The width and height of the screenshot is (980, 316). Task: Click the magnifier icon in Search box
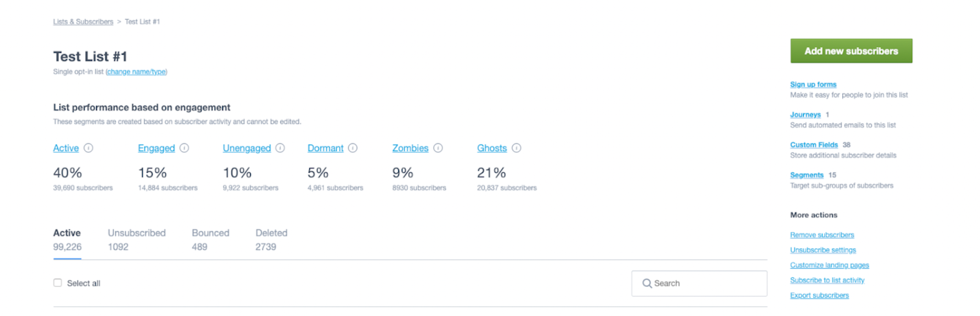(x=647, y=284)
